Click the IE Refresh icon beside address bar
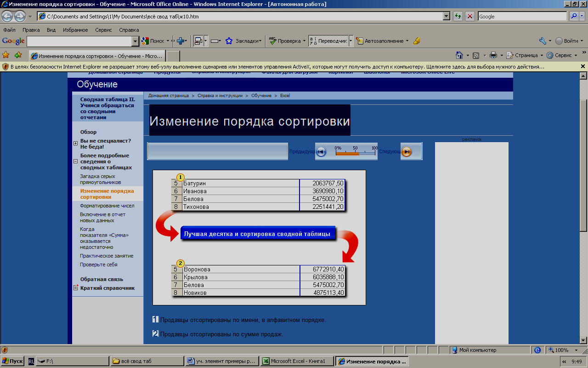The width and height of the screenshot is (588, 368). [x=458, y=16]
